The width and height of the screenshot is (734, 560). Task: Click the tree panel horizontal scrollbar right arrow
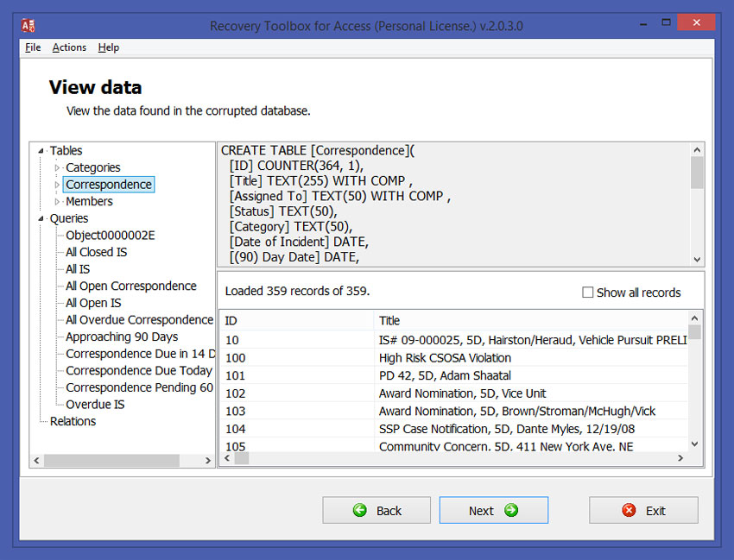pos(208,462)
